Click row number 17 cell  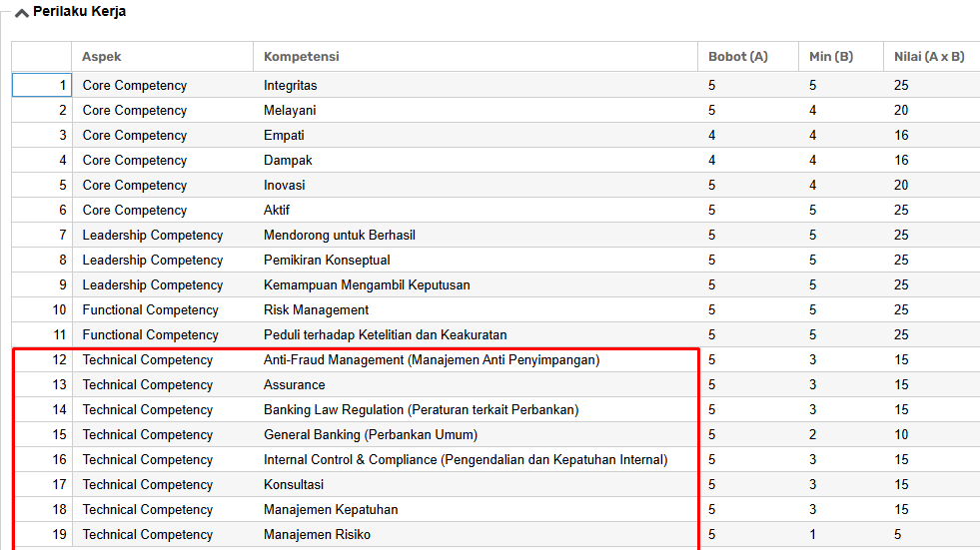tap(42, 484)
